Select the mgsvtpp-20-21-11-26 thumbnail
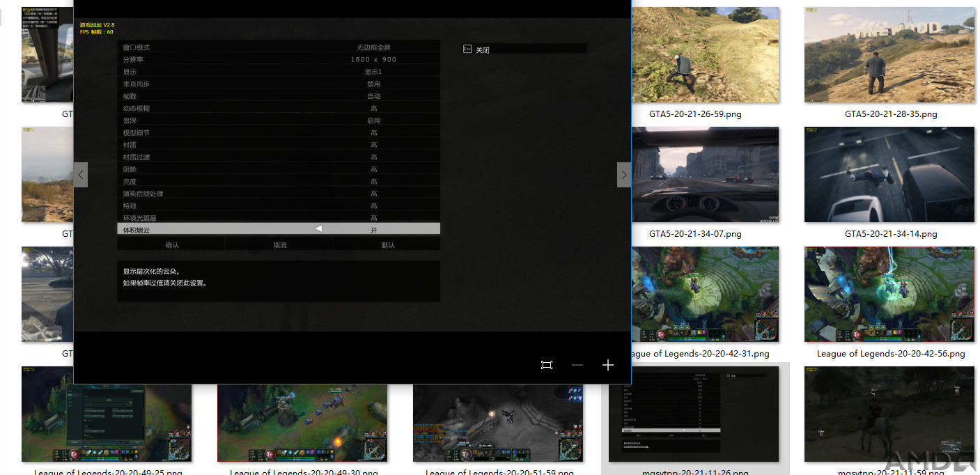This screenshot has height=475, width=980. point(694,414)
